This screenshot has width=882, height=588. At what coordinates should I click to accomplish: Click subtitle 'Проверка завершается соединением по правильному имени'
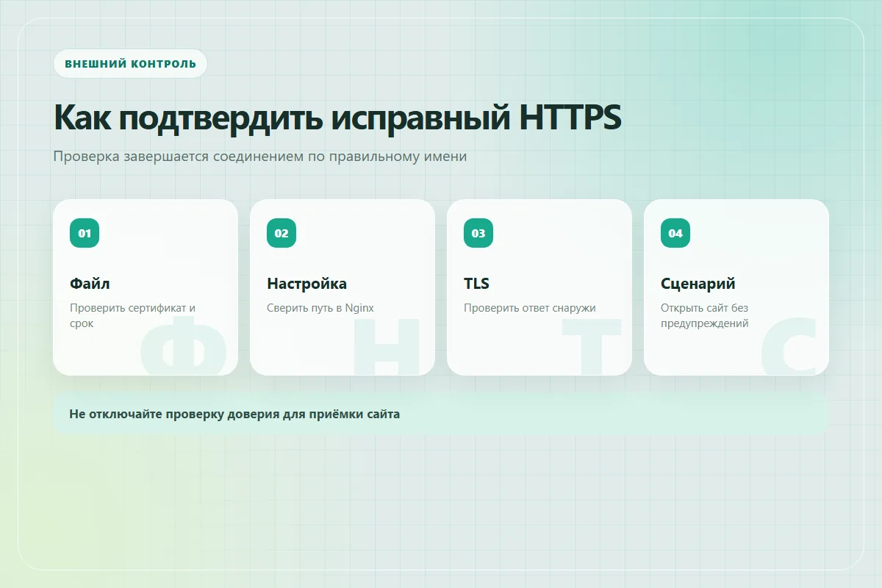[x=260, y=157]
